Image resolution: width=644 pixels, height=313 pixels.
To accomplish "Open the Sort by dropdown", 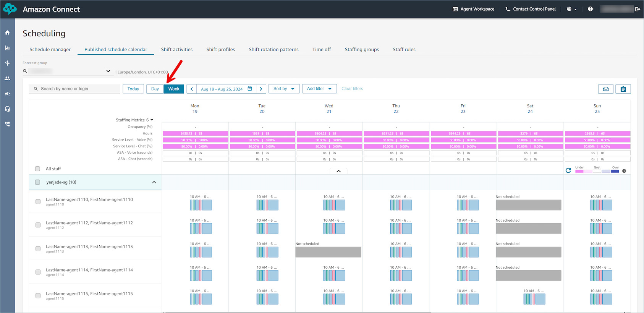I will pos(284,89).
